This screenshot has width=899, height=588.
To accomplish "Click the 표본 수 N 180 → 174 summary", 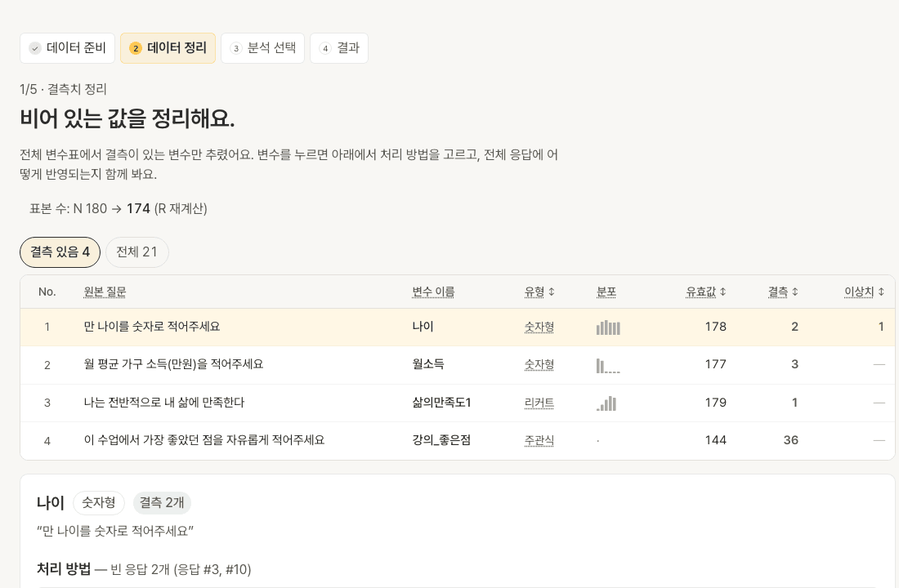I will 119,208.
